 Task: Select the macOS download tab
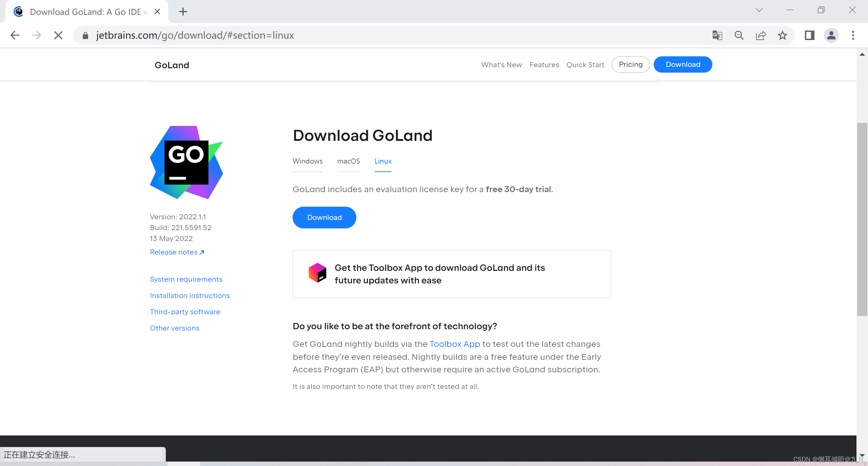(x=348, y=161)
